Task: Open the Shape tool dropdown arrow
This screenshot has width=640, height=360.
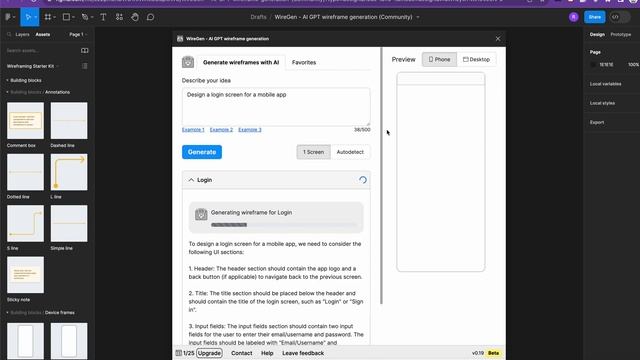Action: [x=73, y=17]
